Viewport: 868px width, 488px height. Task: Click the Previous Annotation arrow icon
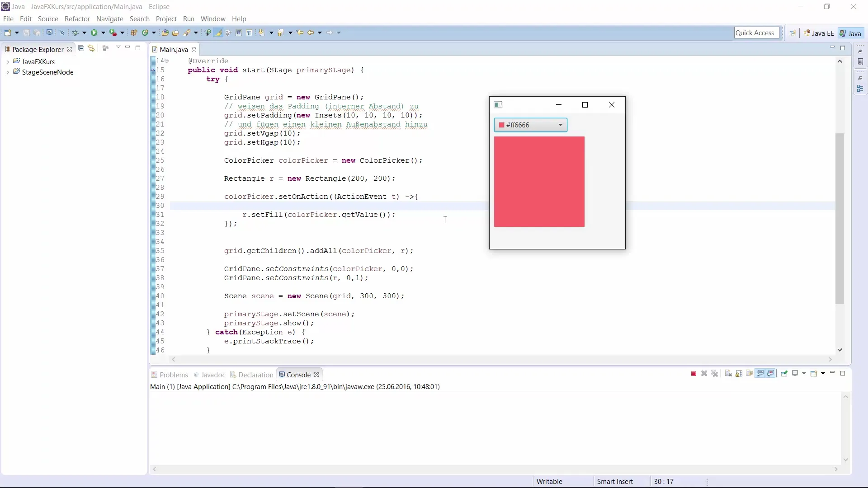[280, 33]
